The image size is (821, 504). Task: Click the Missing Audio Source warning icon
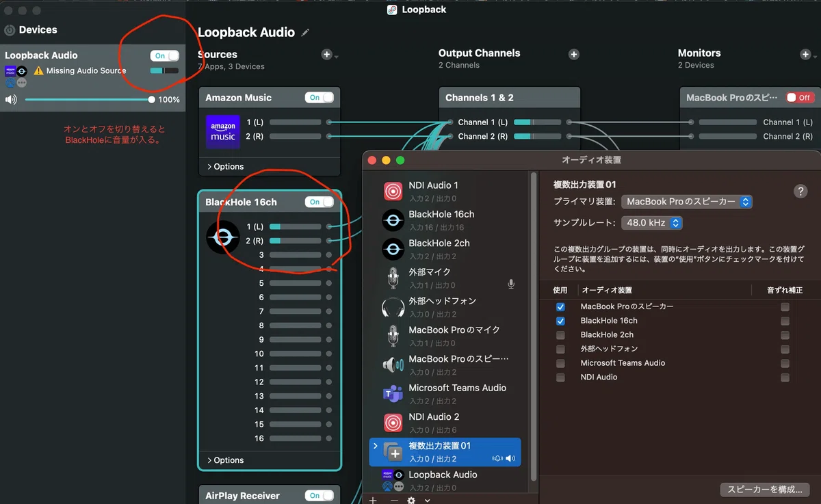(x=38, y=70)
